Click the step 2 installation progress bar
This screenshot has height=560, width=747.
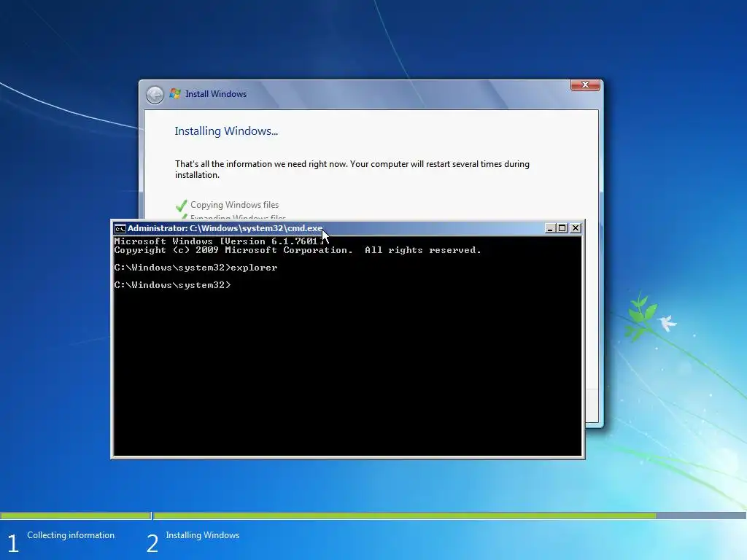tap(449, 516)
